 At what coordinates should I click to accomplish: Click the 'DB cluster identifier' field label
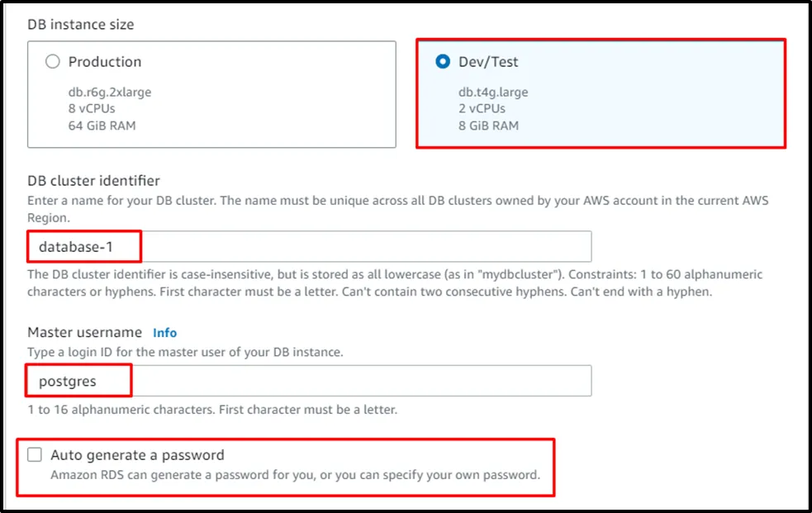[x=94, y=181]
